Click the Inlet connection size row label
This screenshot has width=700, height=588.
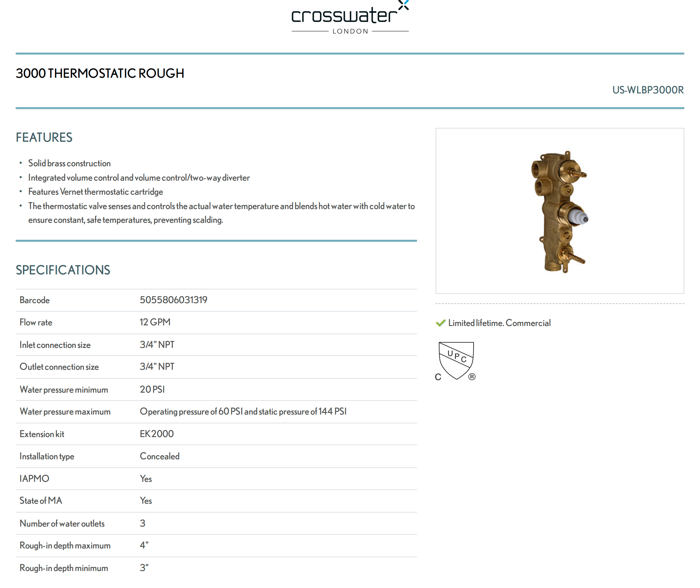tap(55, 345)
